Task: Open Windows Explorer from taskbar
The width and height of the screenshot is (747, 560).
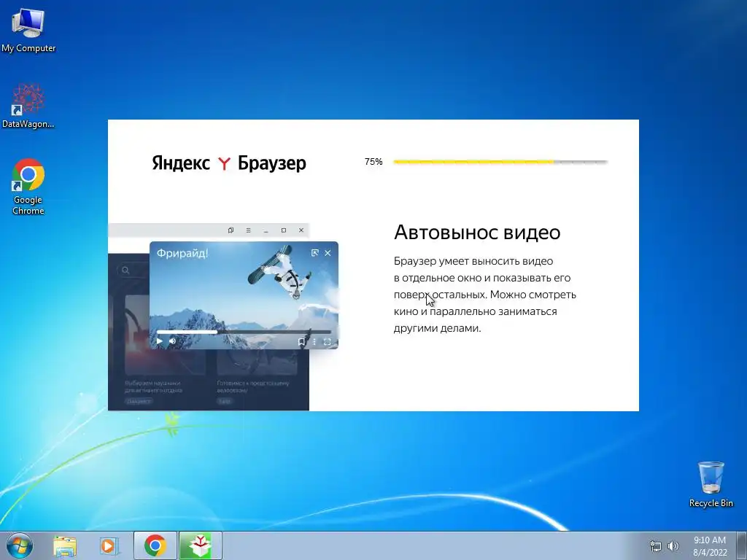Action: (x=65, y=545)
